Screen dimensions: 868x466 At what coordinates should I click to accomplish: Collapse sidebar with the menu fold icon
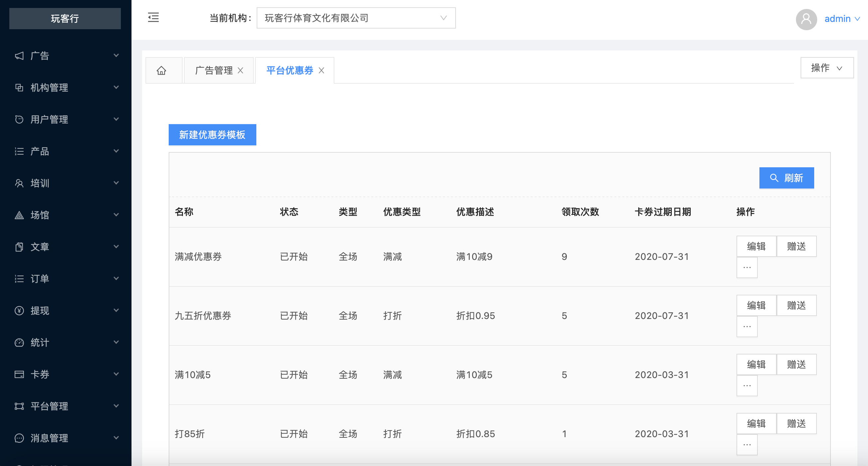point(153,18)
